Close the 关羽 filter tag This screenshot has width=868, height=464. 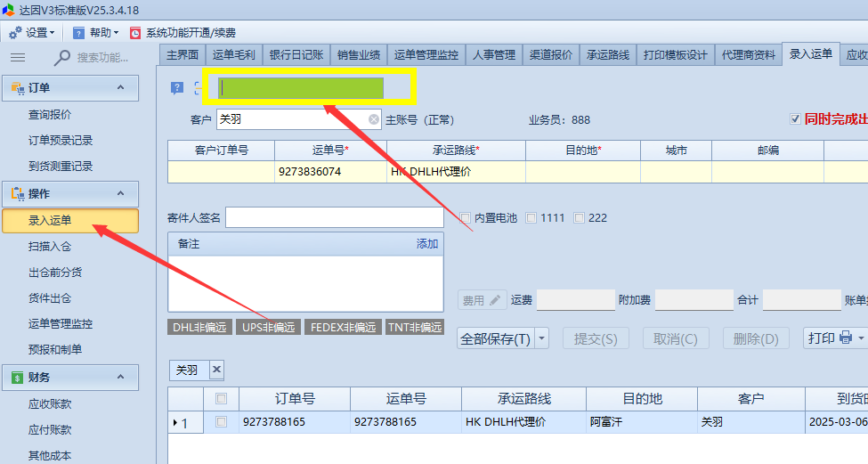click(x=216, y=370)
